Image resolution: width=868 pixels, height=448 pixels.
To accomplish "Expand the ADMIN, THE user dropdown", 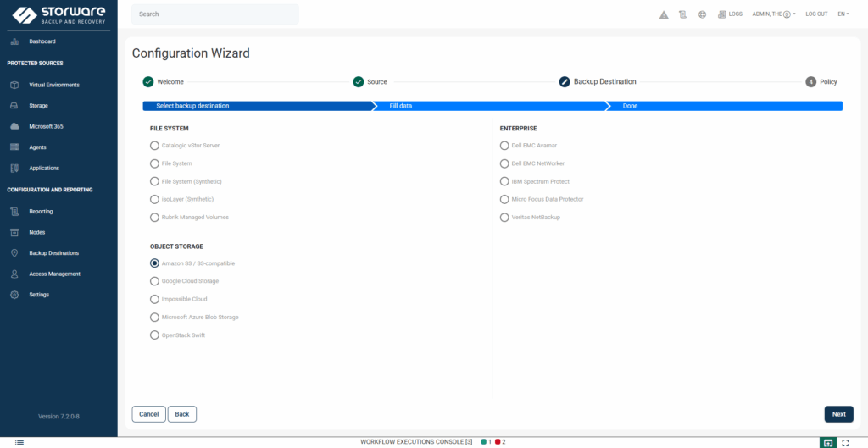I will point(773,14).
